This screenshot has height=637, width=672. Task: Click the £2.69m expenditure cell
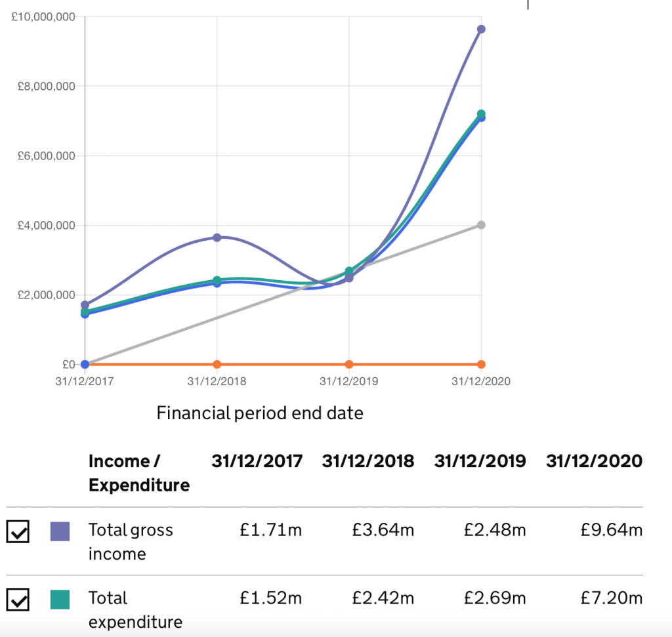495,598
